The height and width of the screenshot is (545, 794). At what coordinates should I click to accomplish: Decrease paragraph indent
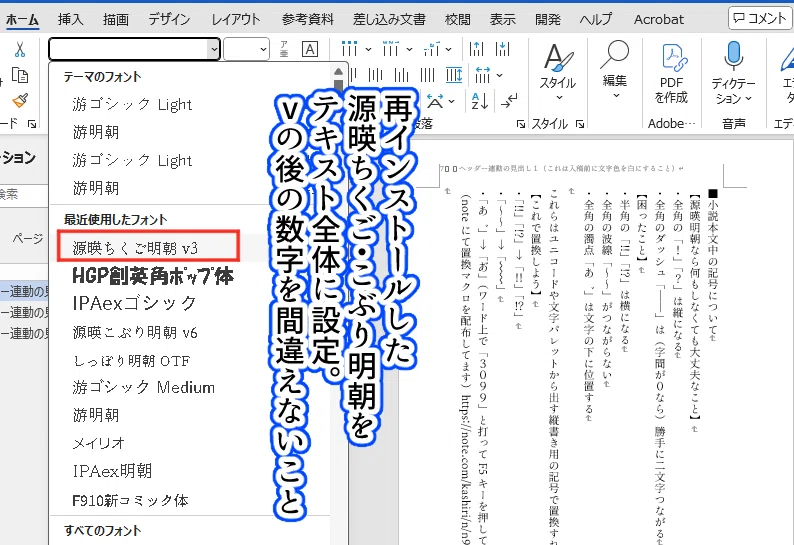click(x=477, y=49)
